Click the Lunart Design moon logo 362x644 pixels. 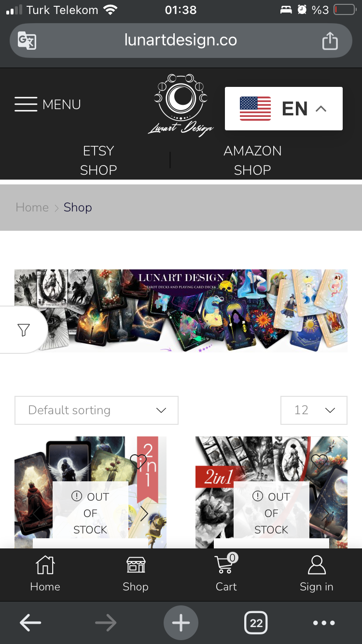click(181, 105)
